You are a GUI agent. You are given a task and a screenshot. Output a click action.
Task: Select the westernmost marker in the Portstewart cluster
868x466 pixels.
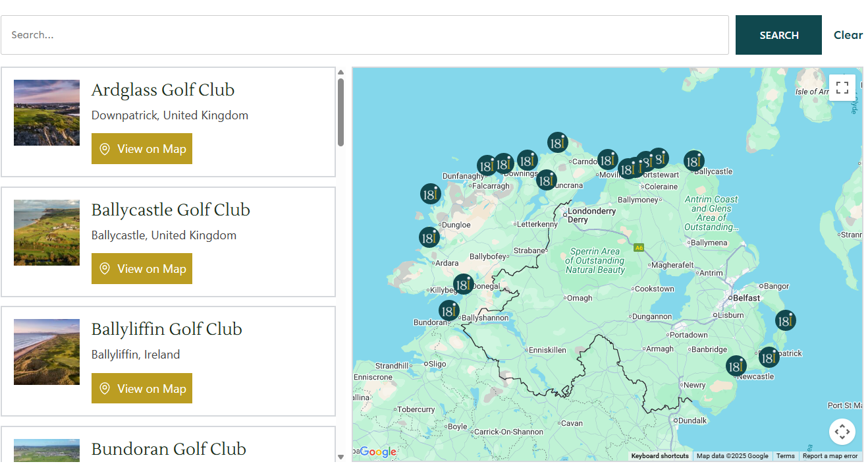click(628, 169)
